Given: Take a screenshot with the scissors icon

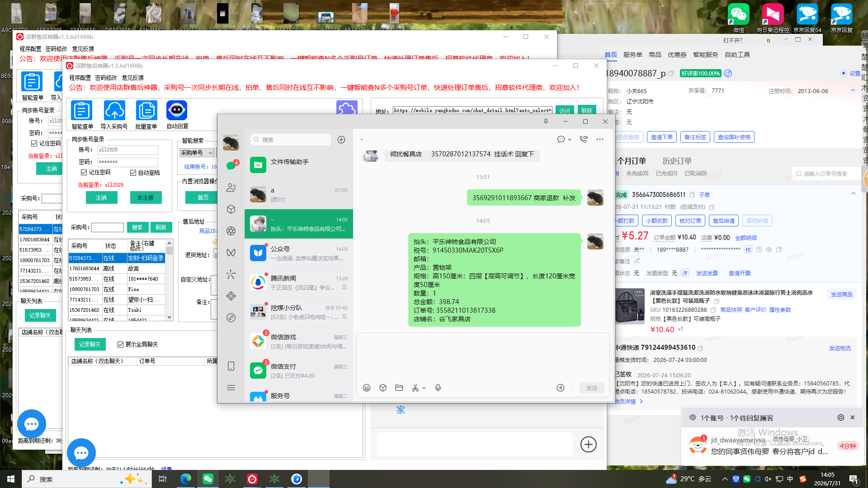Looking at the screenshot, I should click(x=415, y=388).
